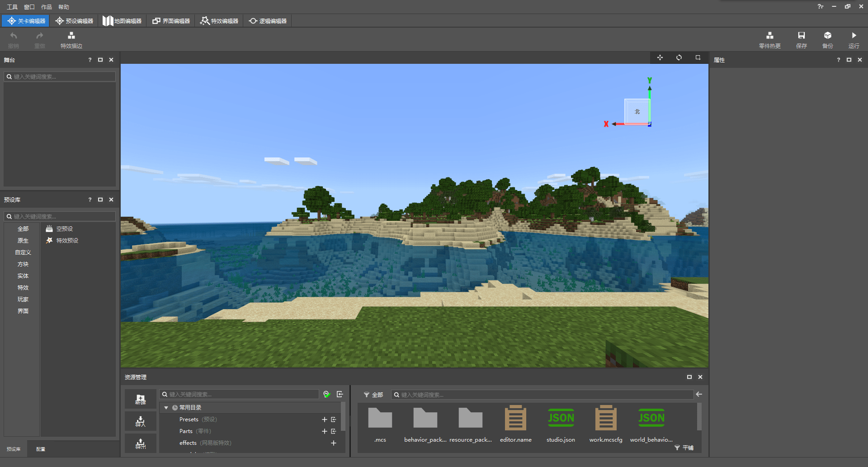Open the 逻辑编辑器 (logic editor) tab
The width and height of the screenshot is (868, 467).
[x=268, y=21]
